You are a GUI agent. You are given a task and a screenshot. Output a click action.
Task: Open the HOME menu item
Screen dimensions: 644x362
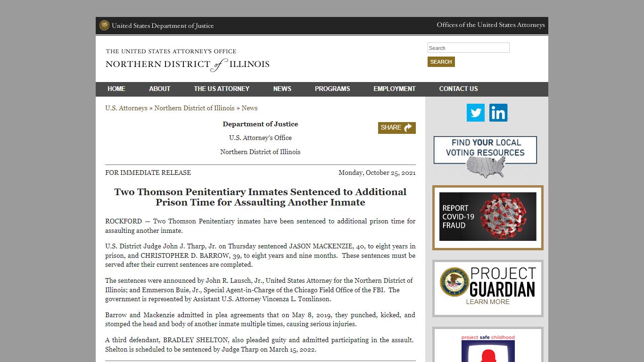click(x=116, y=89)
